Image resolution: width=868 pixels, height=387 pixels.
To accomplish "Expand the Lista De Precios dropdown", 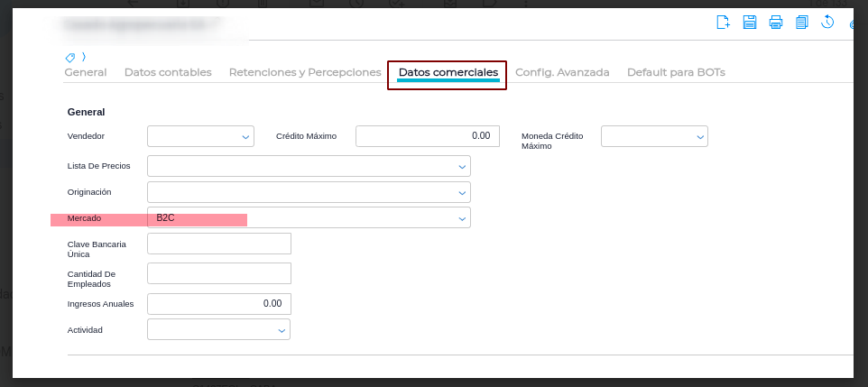I will 462,167.
